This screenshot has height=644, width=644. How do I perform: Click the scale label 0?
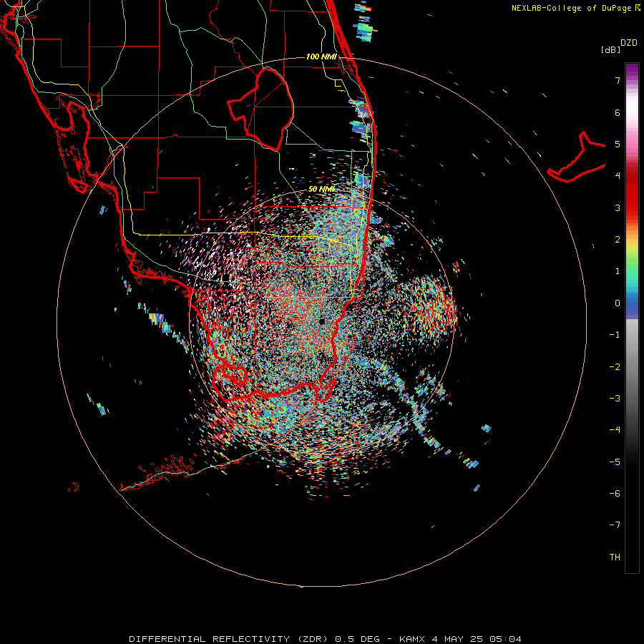click(618, 303)
